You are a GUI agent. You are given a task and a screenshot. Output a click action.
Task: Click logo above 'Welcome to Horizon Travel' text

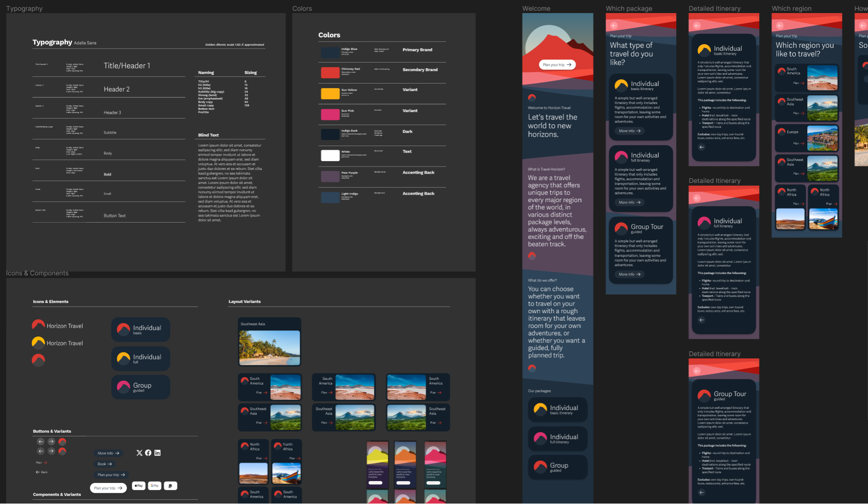[532, 98]
